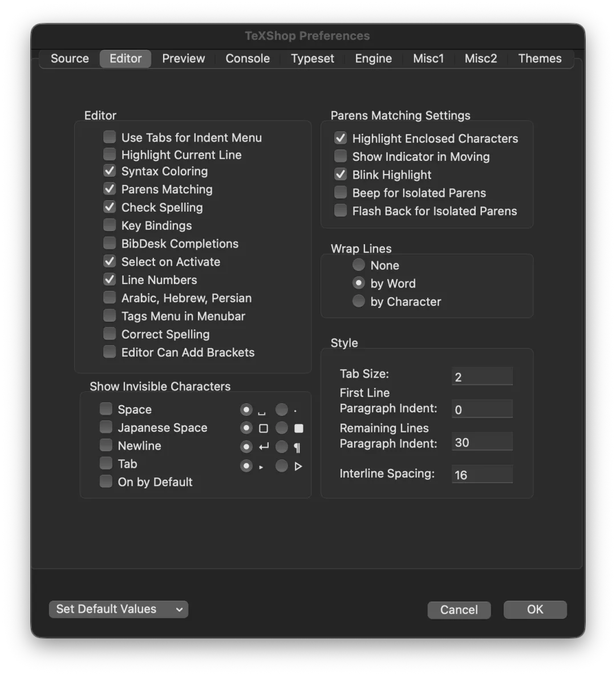
Task: Uncheck Highlight Enclosed Characters
Action: point(341,138)
